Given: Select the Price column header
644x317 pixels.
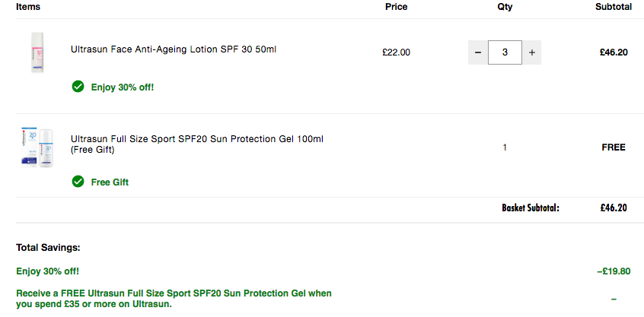Looking at the screenshot, I should 397,7.
